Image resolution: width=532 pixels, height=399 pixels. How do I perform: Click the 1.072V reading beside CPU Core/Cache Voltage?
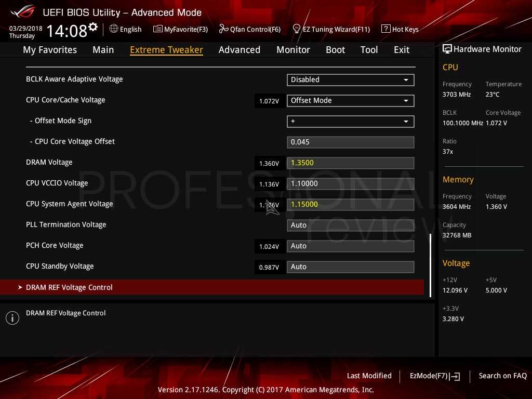point(269,101)
